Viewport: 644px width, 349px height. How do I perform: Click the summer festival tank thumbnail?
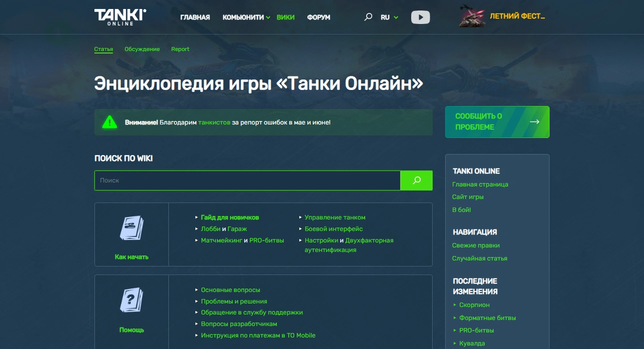[472, 17]
